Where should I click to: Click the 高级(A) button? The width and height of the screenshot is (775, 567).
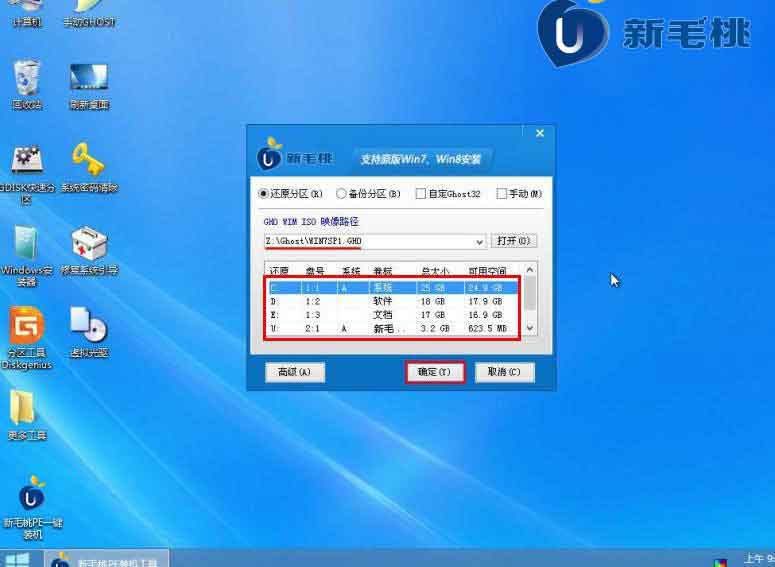tap(295, 372)
